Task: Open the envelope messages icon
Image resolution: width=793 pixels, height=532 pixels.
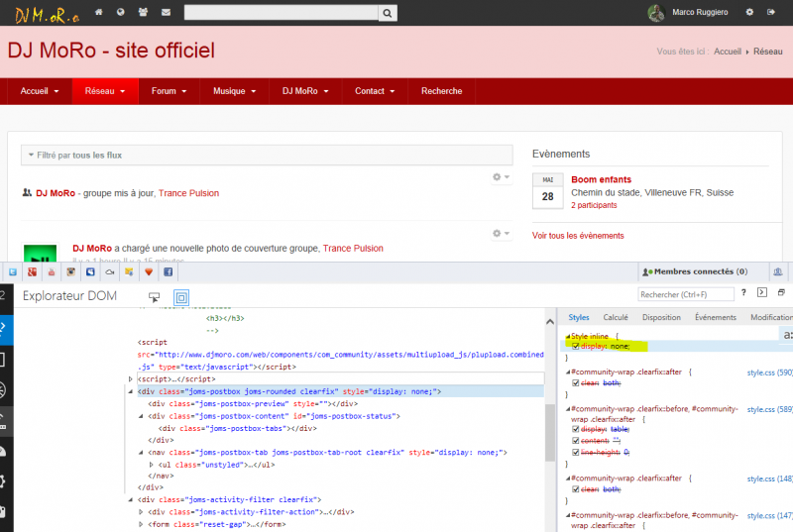Action: 166,12
